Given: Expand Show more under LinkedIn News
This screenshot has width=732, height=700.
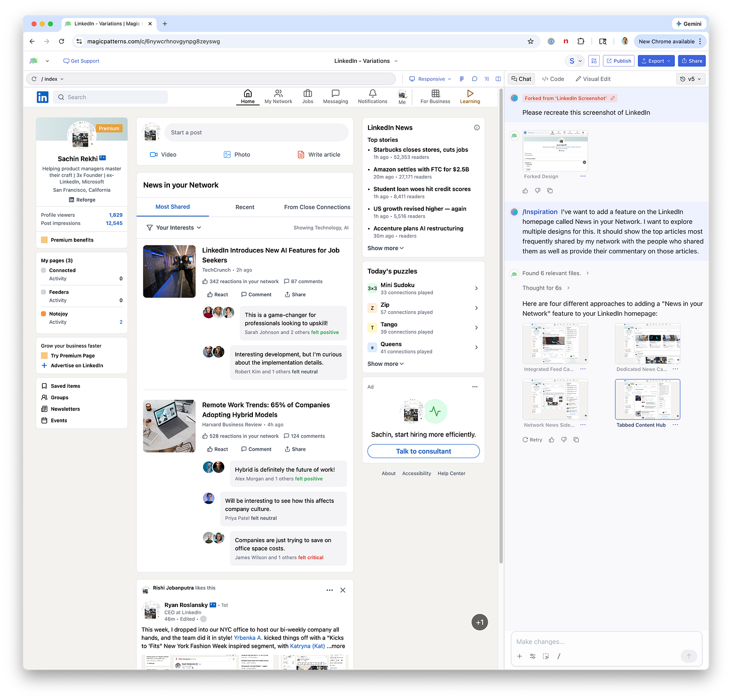Looking at the screenshot, I should [x=386, y=248].
